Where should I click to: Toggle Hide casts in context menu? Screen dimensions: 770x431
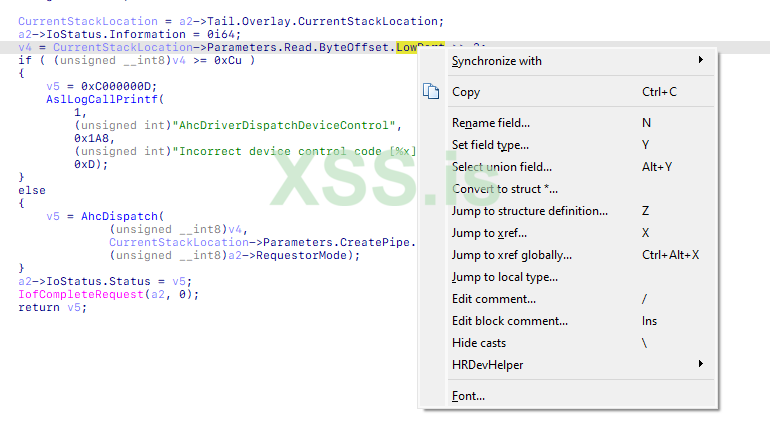click(x=479, y=343)
